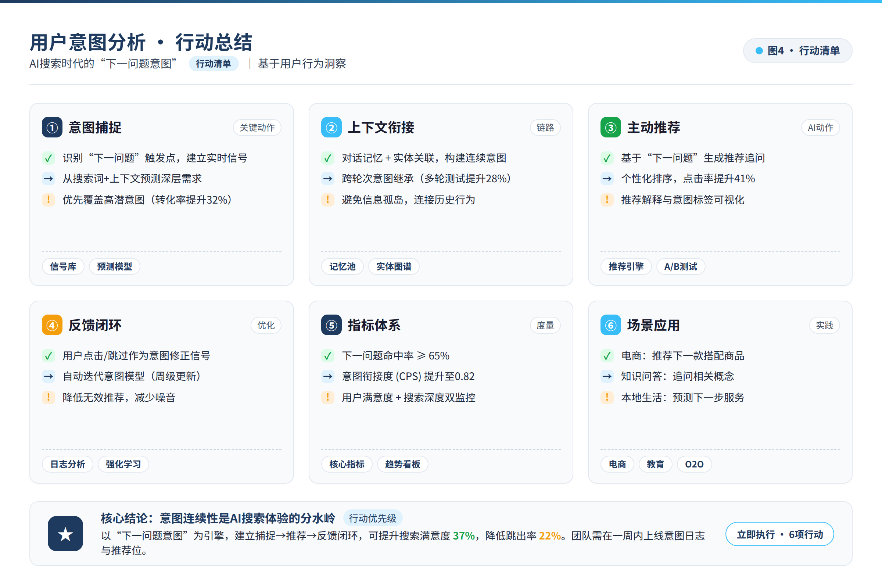Screen dimensions: 882x588
Task: Select the 实践 label on 场景应用 card
Action: (x=825, y=325)
